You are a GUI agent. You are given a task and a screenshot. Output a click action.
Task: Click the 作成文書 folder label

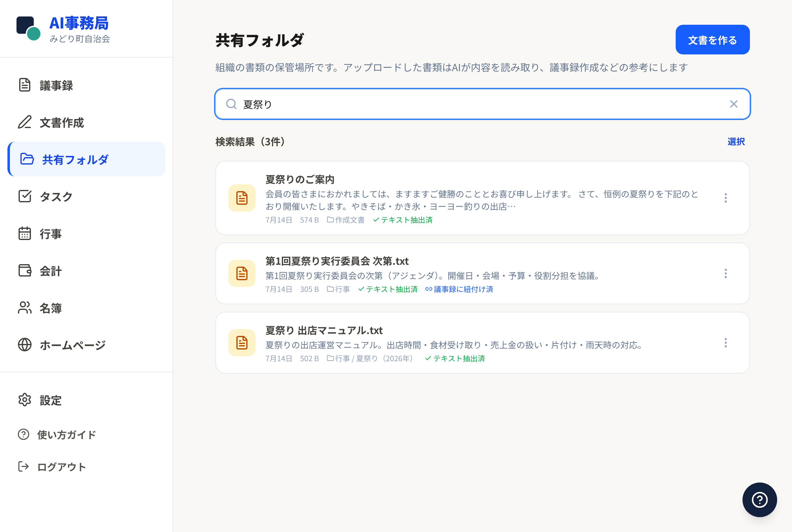coord(346,220)
